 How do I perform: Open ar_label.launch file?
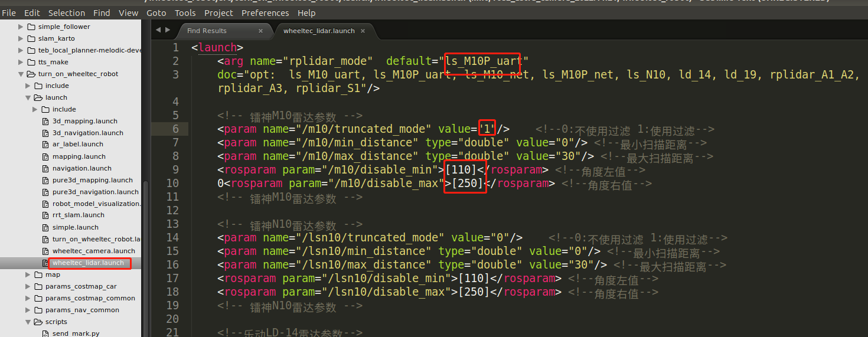point(78,144)
